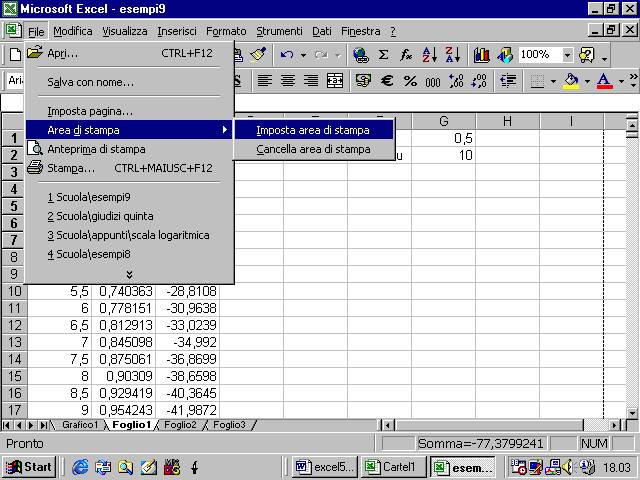Open the Visualizza menu

(x=124, y=31)
